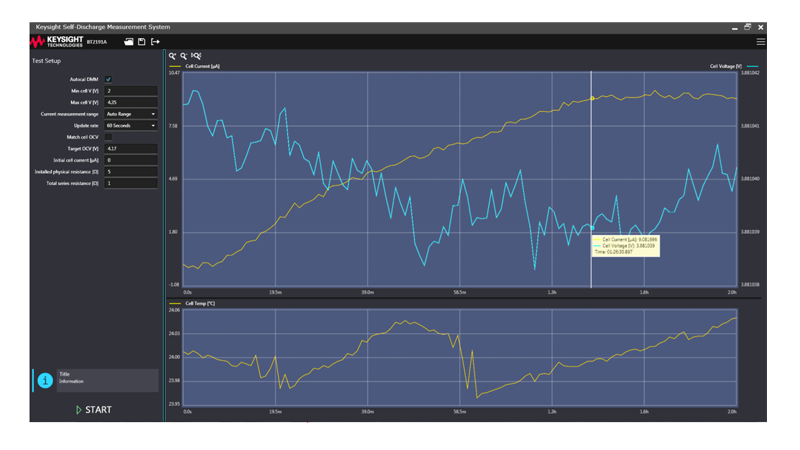Edit the Installed physical resistance field
800x450 pixels.
pyautogui.click(x=131, y=172)
